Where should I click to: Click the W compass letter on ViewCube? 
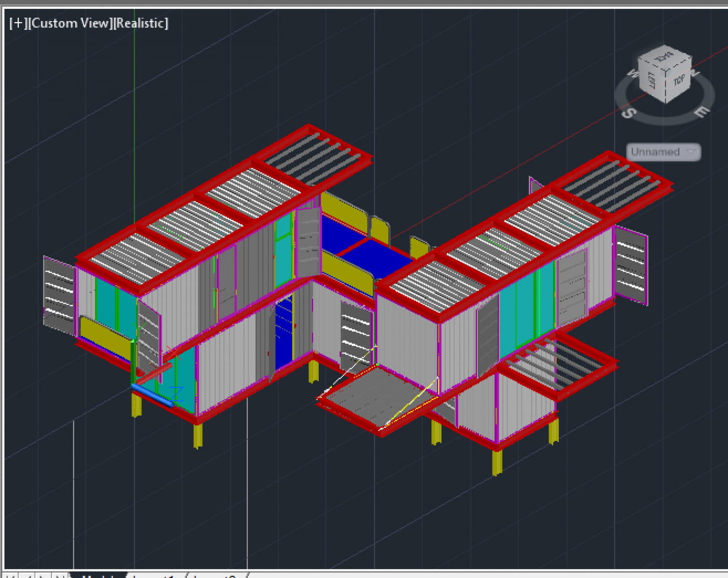(x=632, y=73)
